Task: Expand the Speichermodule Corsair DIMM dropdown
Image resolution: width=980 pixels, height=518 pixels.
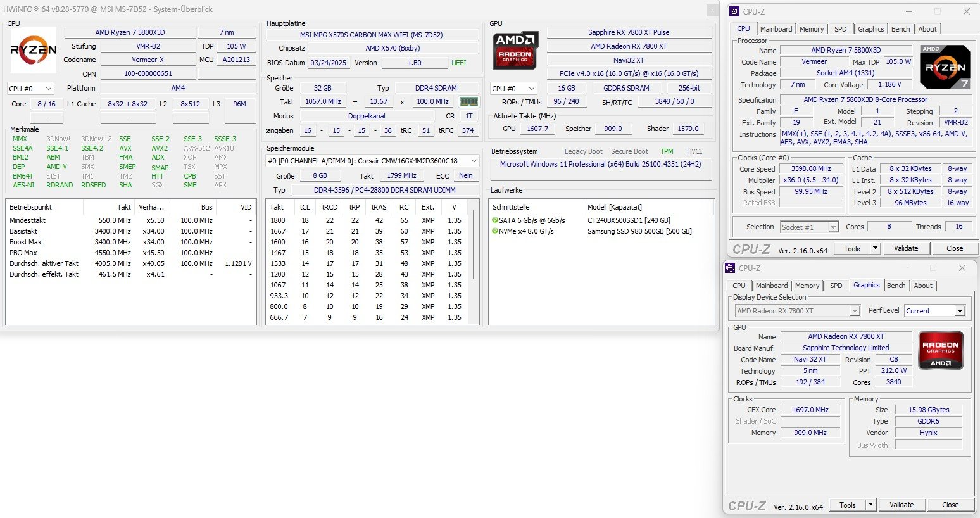Action: [372, 161]
